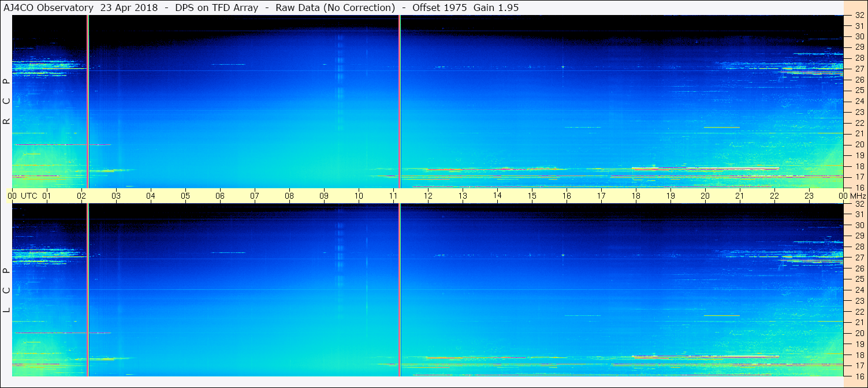868x388 pixels.
Task: Click the 24 MHz tick in RCP panel
Action: [x=859, y=101]
